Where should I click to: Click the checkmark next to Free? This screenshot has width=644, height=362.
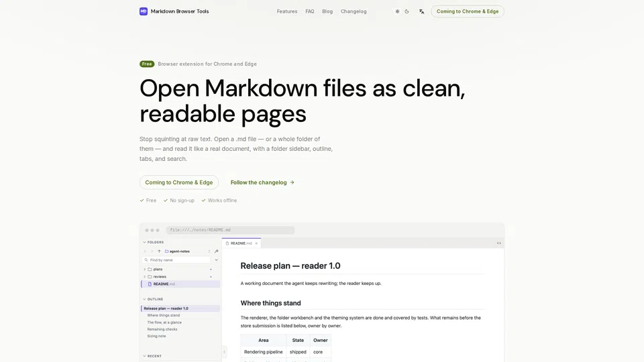coord(142,200)
